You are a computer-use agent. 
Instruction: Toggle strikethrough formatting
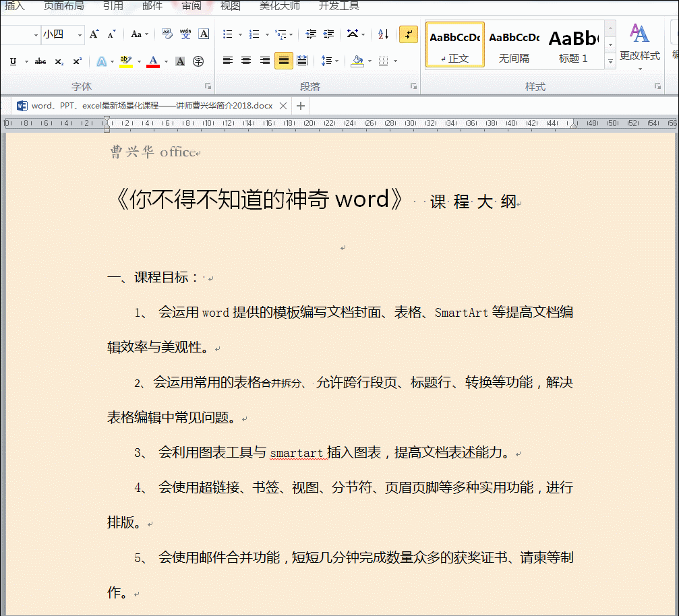40,61
